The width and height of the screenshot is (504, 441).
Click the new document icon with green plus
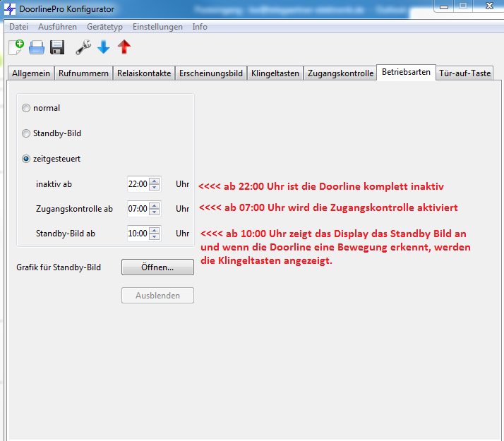16,47
